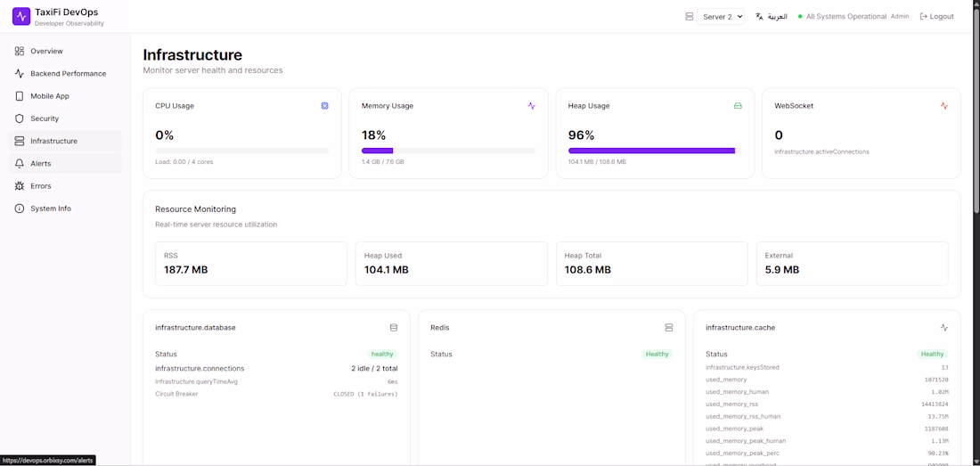Viewport: 980px width, 466px height.
Task: Open Alerts from the sidebar
Action: coord(65,164)
